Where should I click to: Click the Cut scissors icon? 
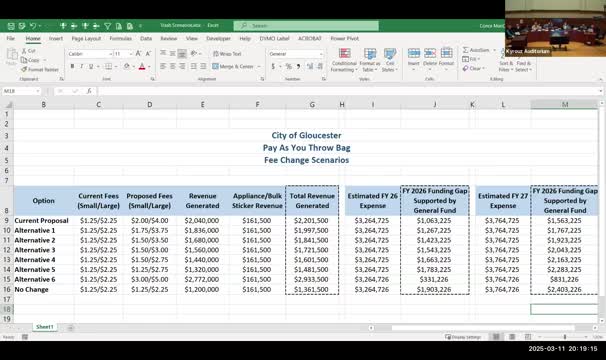(24, 51)
